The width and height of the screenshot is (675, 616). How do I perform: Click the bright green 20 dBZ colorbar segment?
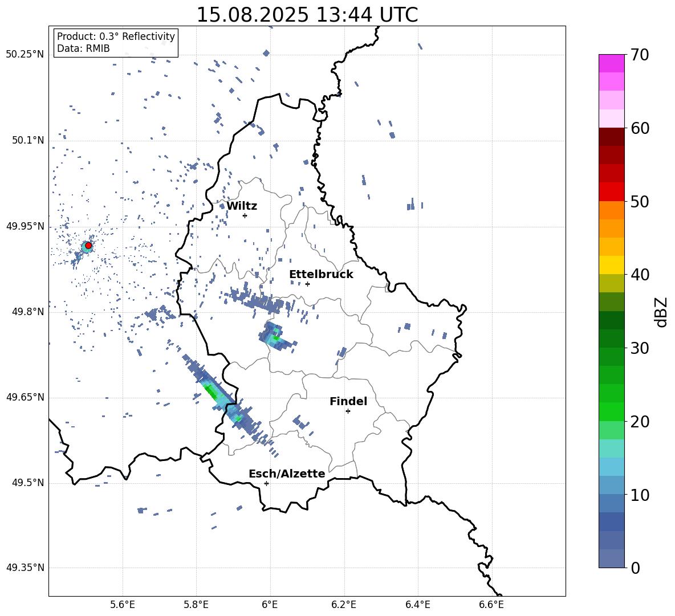click(611, 411)
